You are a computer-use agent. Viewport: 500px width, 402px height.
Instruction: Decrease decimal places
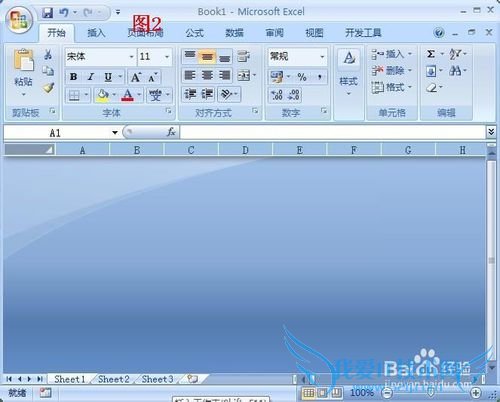(x=294, y=95)
